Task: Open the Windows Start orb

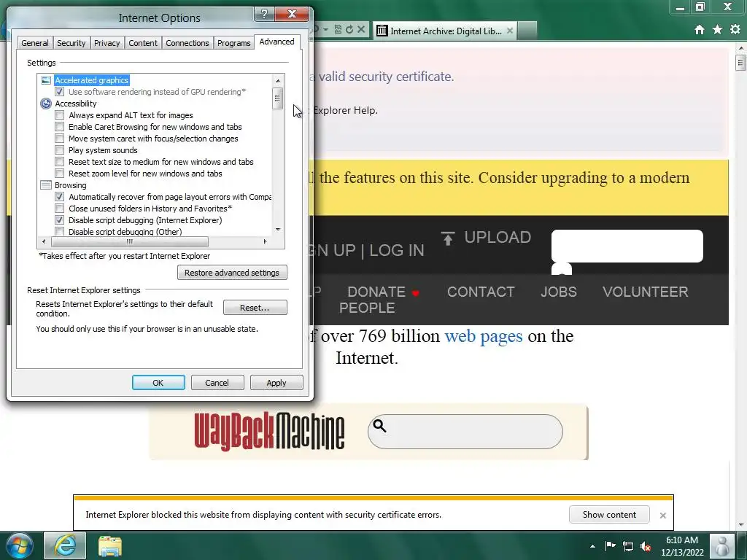Action: 20,545
